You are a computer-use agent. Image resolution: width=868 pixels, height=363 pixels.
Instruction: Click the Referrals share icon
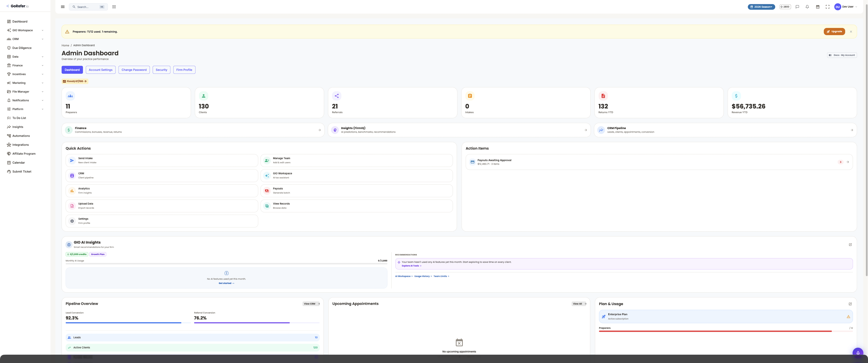pos(337,96)
